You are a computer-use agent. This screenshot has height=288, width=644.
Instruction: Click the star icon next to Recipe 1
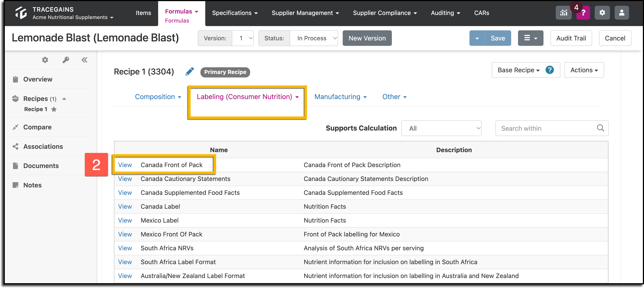pos(54,109)
